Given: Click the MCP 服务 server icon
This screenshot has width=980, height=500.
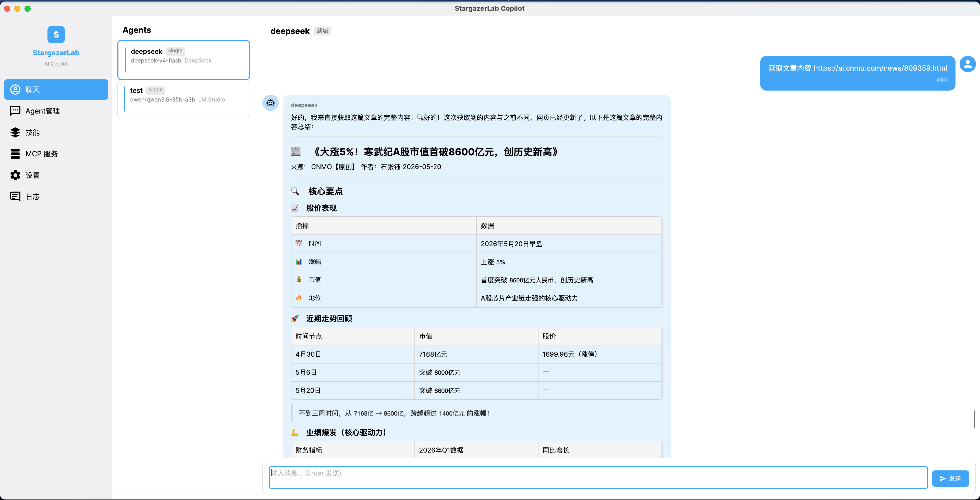Looking at the screenshot, I should 15,154.
